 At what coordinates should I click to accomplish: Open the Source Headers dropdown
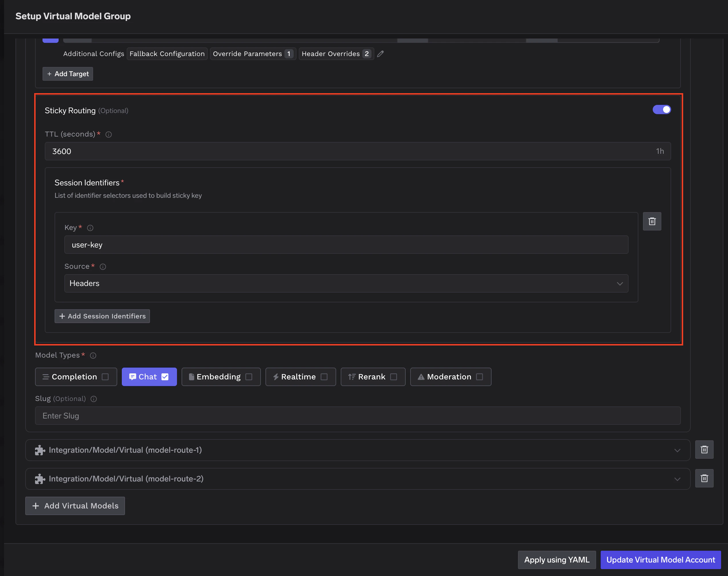click(x=346, y=283)
